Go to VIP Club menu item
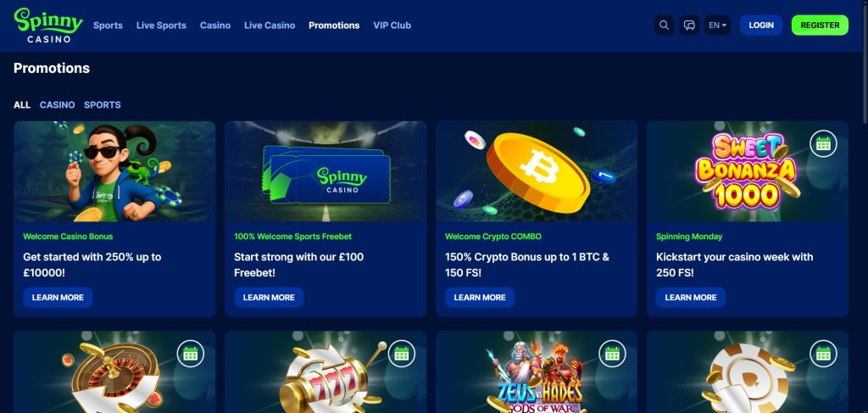868x413 pixels. pyautogui.click(x=392, y=25)
